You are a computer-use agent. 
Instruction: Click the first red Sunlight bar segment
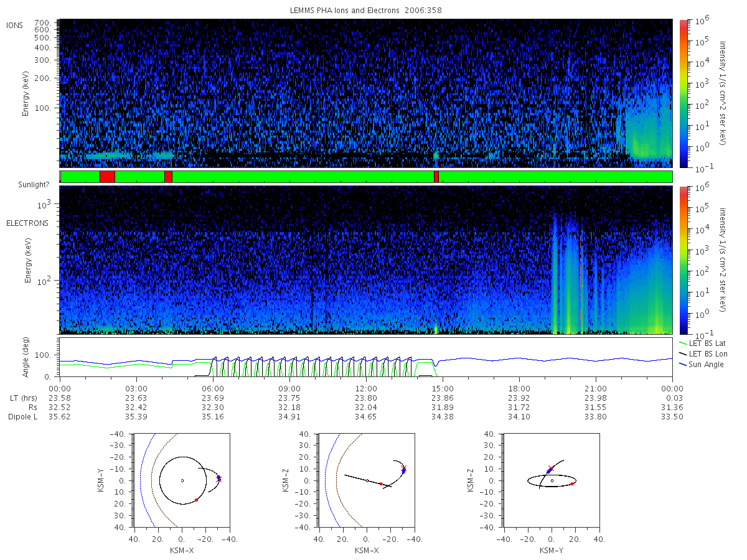pyautogui.click(x=107, y=177)
